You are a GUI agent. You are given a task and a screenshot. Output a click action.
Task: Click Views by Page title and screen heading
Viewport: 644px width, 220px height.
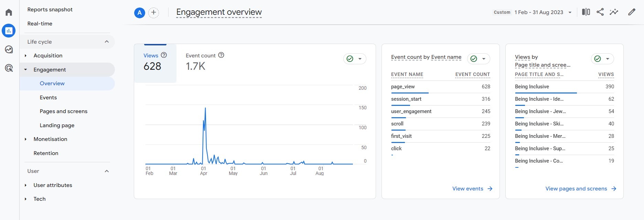click(543, 61)
